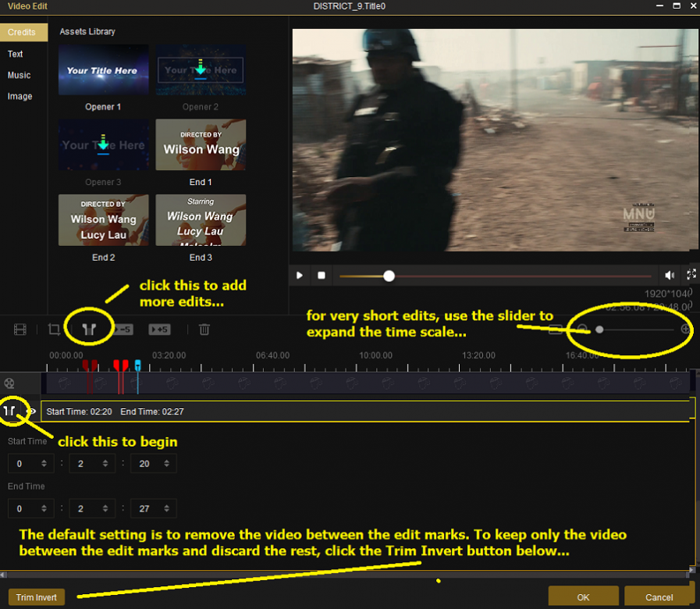Viewport: 700px width, 609px height.
Task: Open the Credits tab
Action: coord(23,32)
